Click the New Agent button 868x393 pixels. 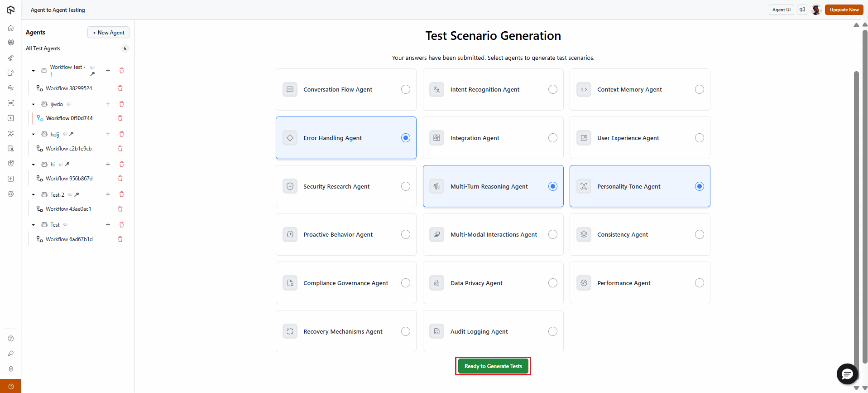[108, 33]
